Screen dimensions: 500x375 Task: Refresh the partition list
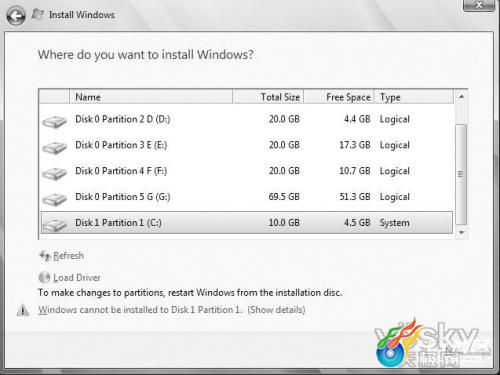coord(68,256)
